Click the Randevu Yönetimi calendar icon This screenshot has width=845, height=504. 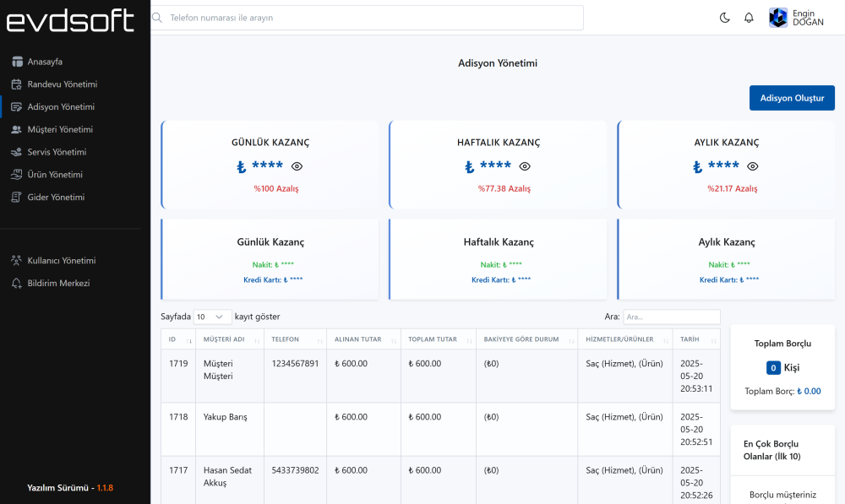pos(17,84)
